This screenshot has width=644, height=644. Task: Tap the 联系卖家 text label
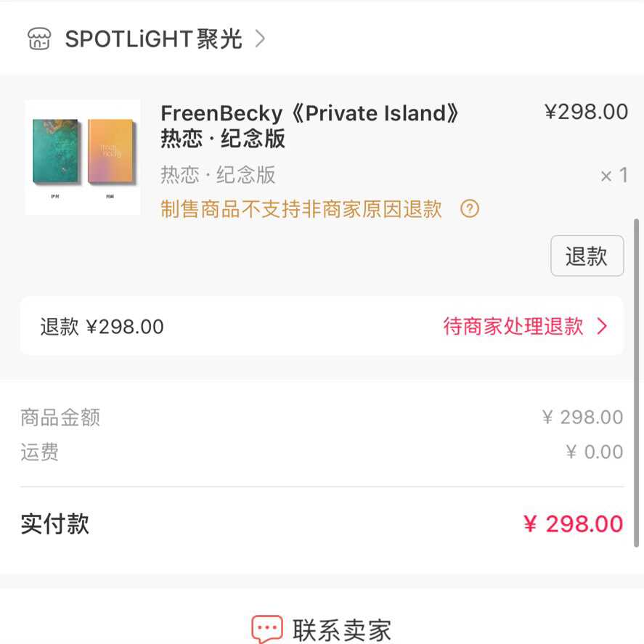tap(342, 629)
